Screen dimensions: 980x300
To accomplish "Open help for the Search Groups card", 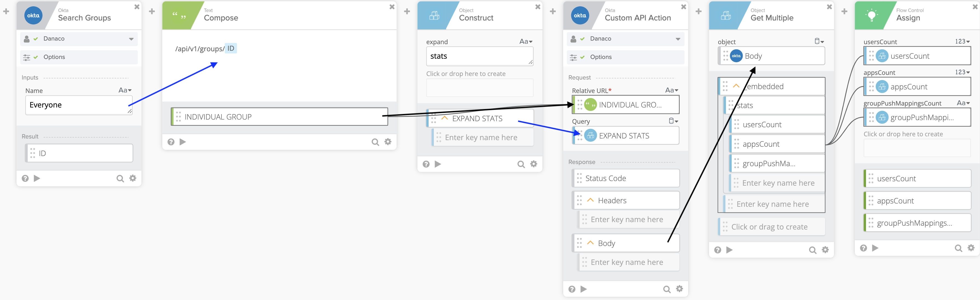I will pos(25,178).
